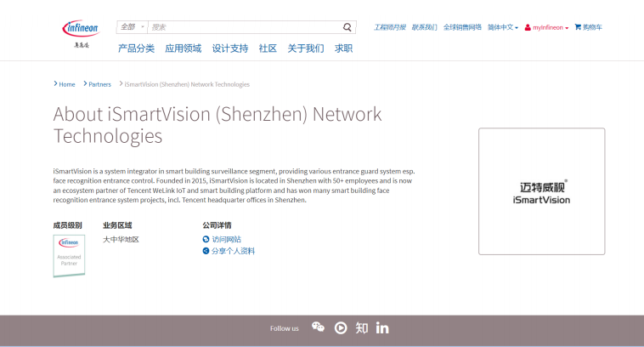The image size is (644, 347).
Task: Expand the 全部 search category dropdown
Action: point(132,27)
